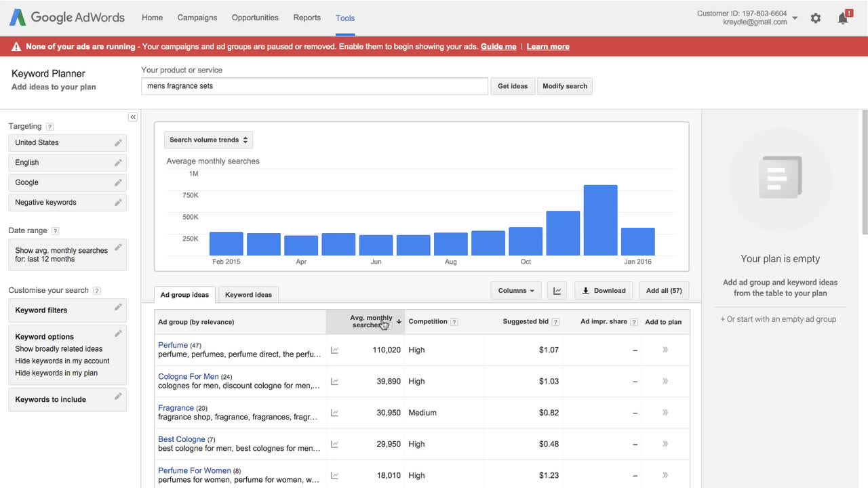The height and width of the screenshot is (488, 868).
Task: Edit Keyword filters pencil icon
Action: coord(118,308)
